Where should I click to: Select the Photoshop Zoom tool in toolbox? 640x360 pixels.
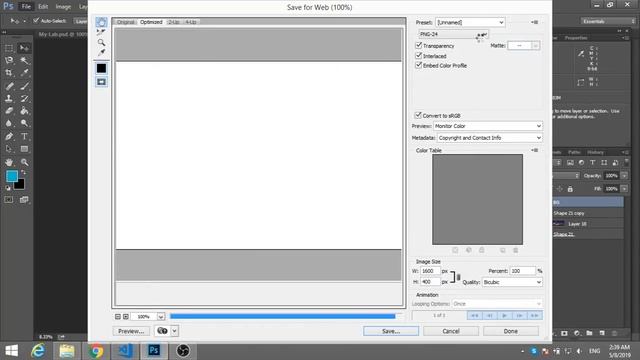(24, 162)
